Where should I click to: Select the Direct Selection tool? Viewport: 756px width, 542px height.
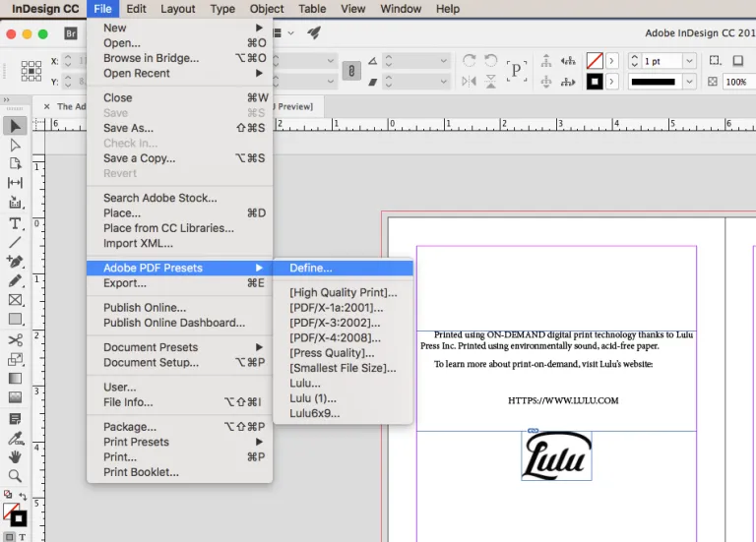tap(15, 145)
